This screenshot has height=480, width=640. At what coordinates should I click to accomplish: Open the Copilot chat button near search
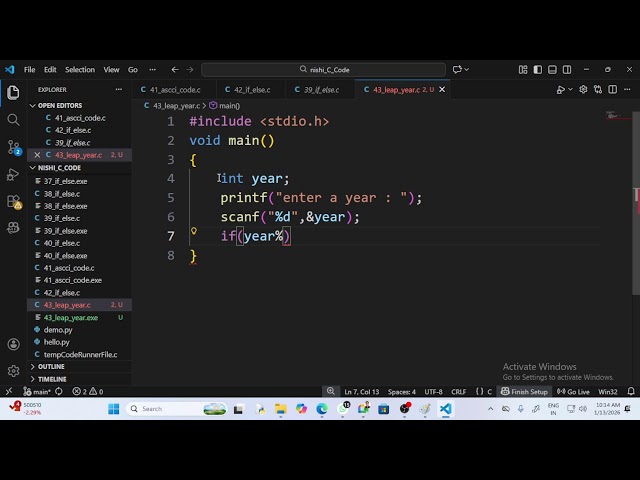click(x=457, y=70)
